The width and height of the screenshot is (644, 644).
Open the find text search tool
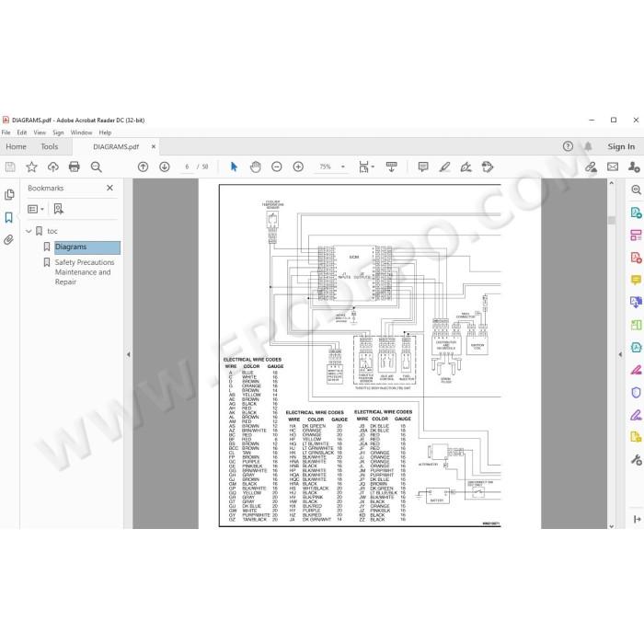(x=96, y=167)
